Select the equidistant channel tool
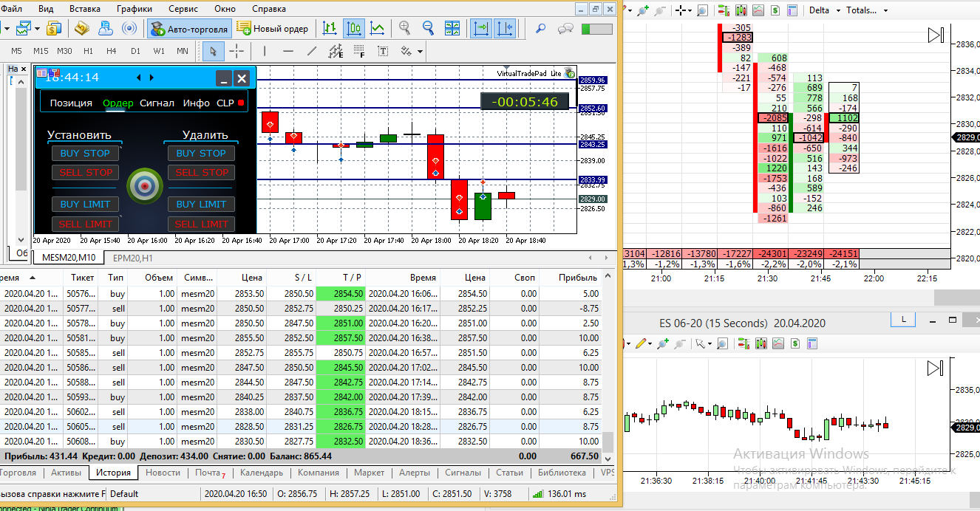The width and height of the screenshot is (980, 511). tap(336, 51)
